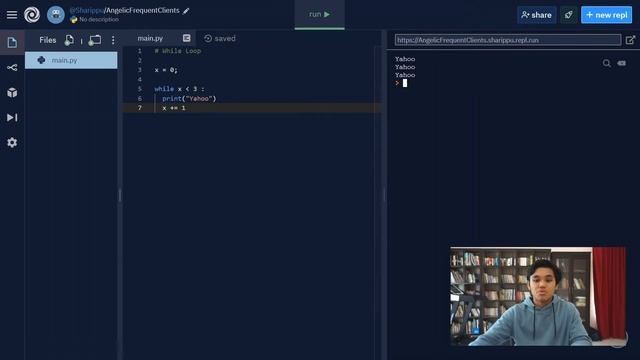
Task: Open Files three-dot options menu
Action: pos(113,40)
